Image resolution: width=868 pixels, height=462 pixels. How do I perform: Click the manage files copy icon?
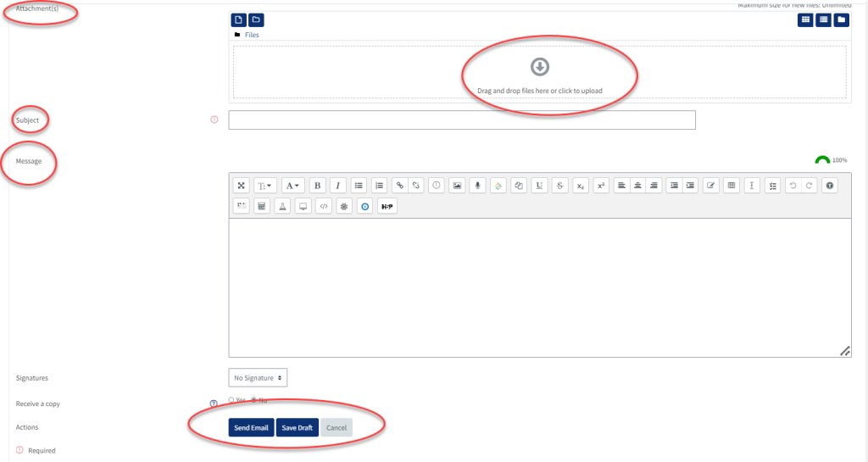tap(519, 186)
